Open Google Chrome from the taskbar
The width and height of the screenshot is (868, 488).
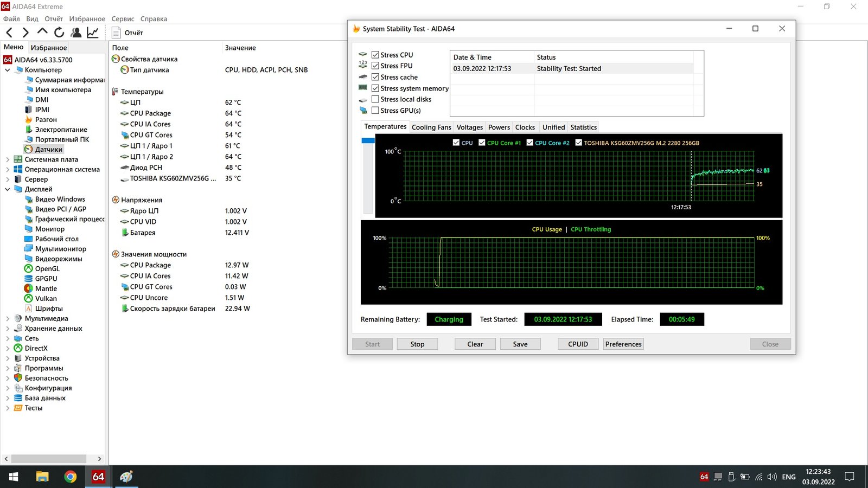pyautogui.click(x=70, y=477)
